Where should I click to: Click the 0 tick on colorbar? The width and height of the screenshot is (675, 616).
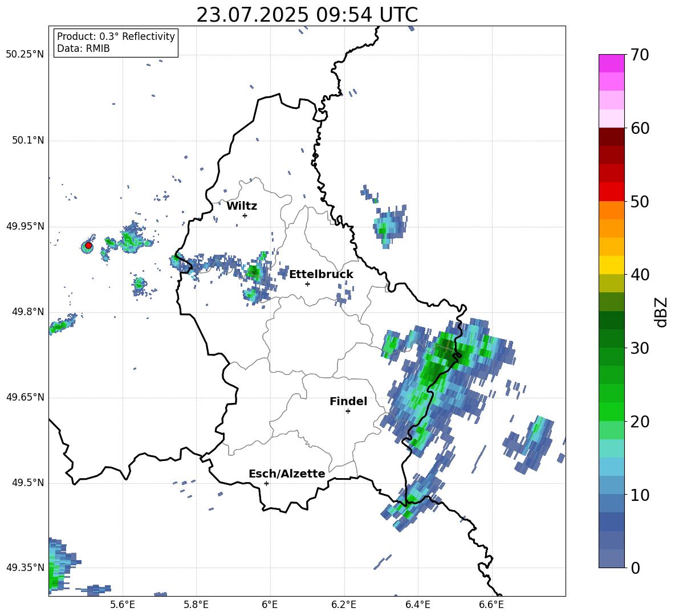click(635, 568)
